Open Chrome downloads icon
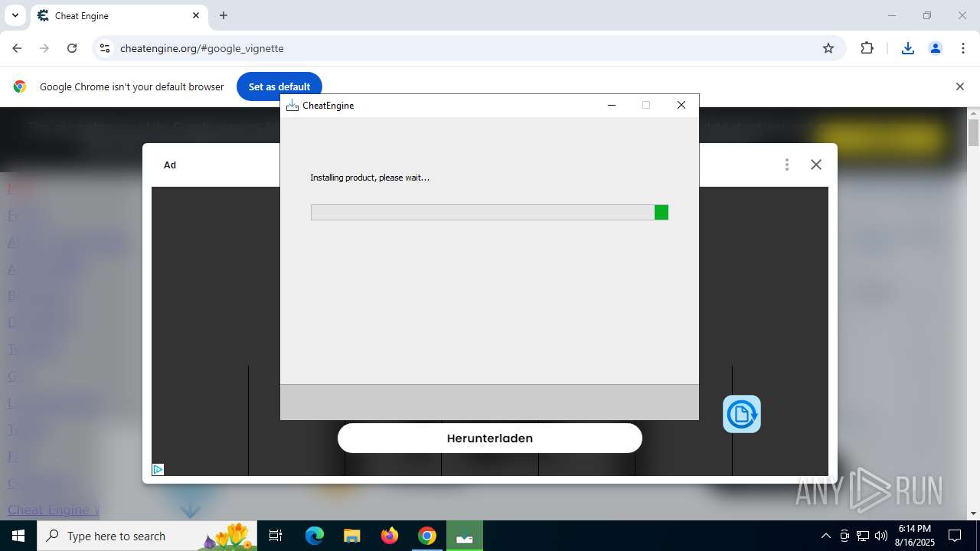The height and width of the screenshot is (551, 980). click(907, 48)
